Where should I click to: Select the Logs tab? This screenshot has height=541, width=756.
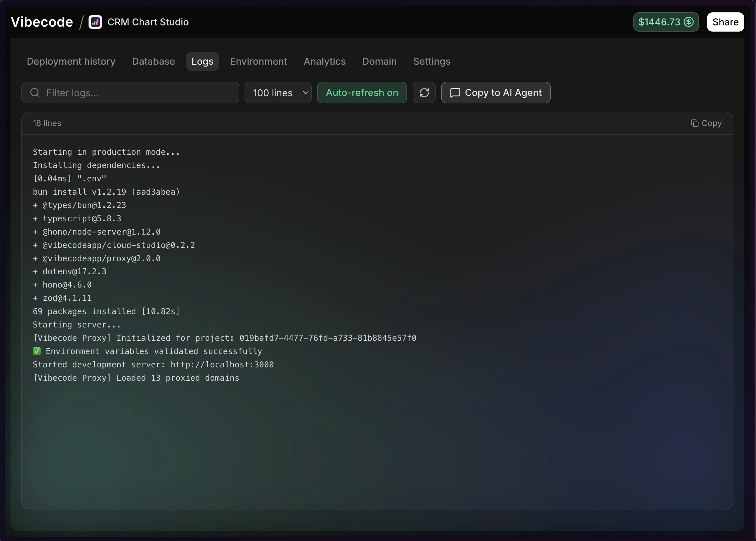click(x=202, y=61)
